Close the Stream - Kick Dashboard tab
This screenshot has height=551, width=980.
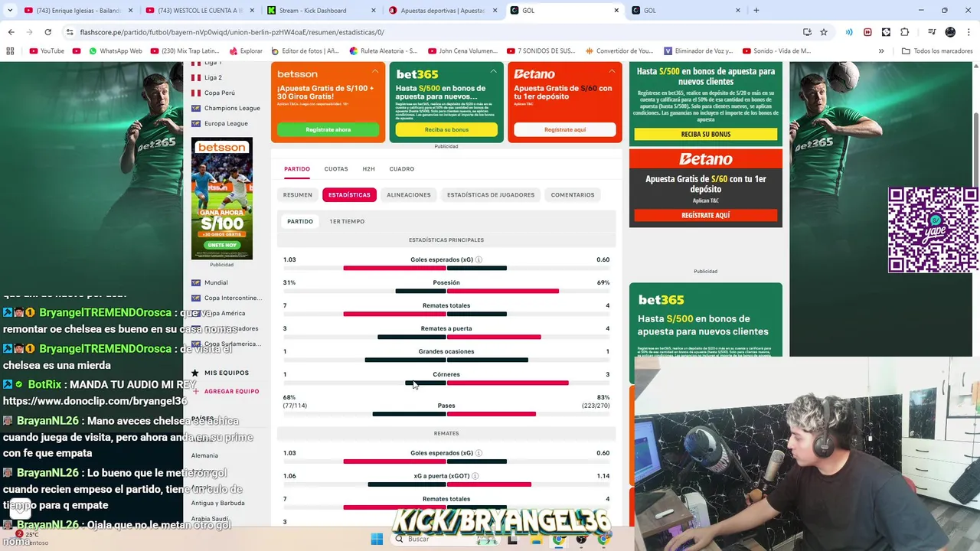pos(374,10)
